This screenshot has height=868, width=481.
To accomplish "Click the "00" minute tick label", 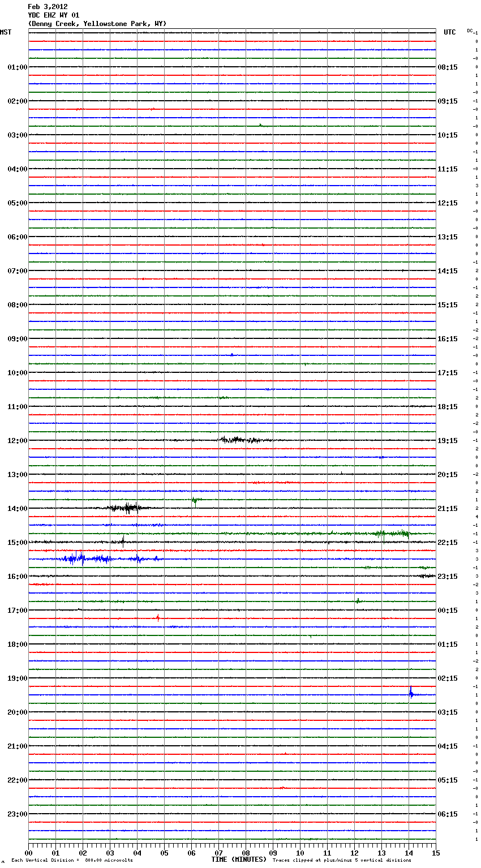I will pos(28,852).
